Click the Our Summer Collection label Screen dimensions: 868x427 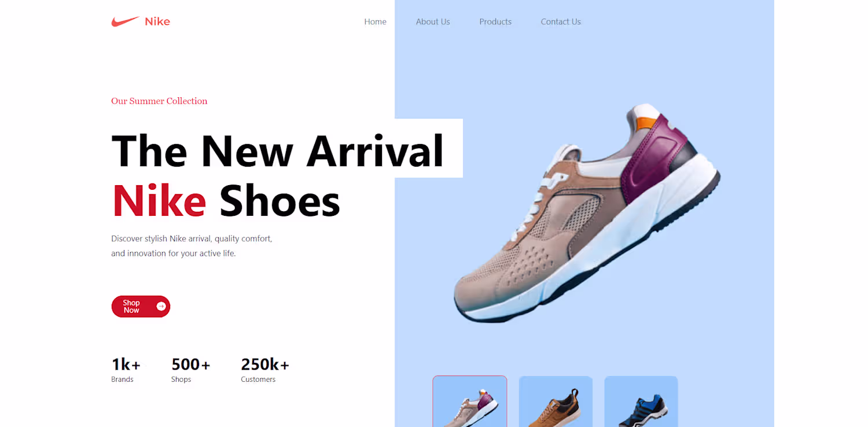coord(159,101)
